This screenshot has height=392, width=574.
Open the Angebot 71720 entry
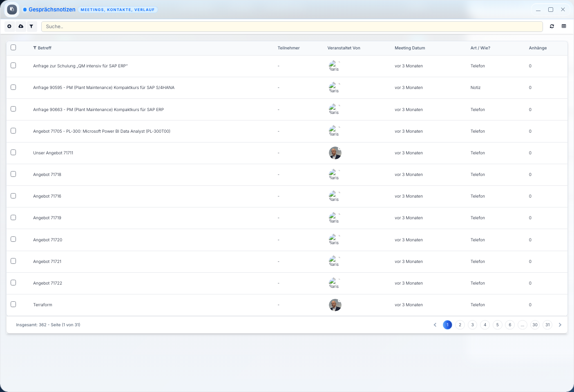click(48, 240)
